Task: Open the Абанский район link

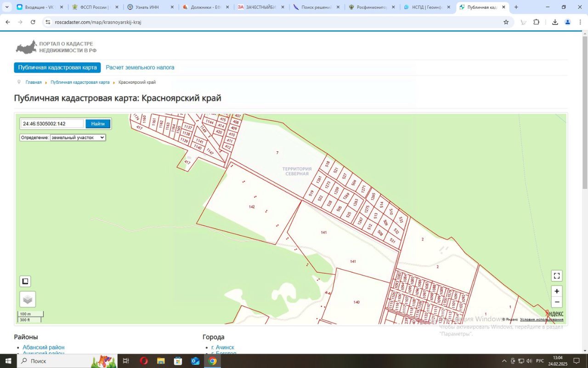Action: click(x=44, y=347)
